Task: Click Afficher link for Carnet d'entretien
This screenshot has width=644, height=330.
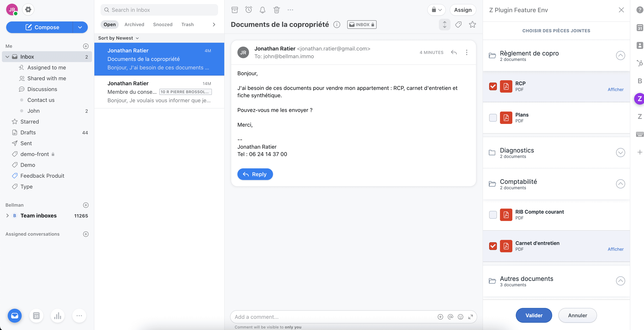Action: tap(616, 249)
